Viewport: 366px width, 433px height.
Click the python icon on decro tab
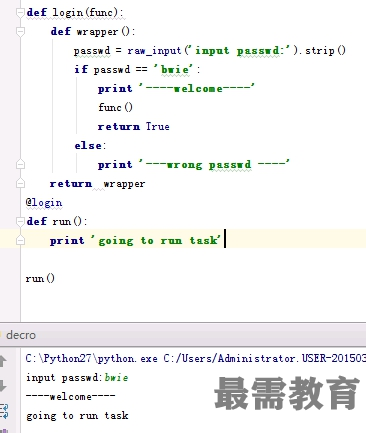pyautogui.click(x=1, y=335)
